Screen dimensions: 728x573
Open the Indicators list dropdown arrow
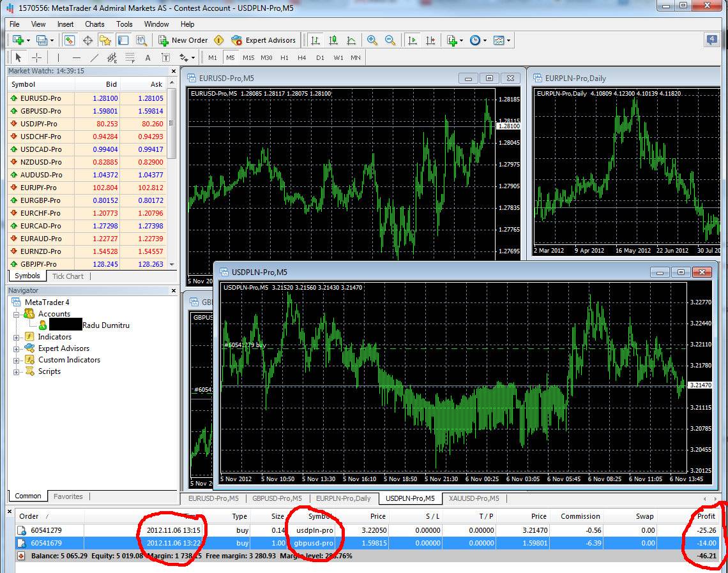461,40
